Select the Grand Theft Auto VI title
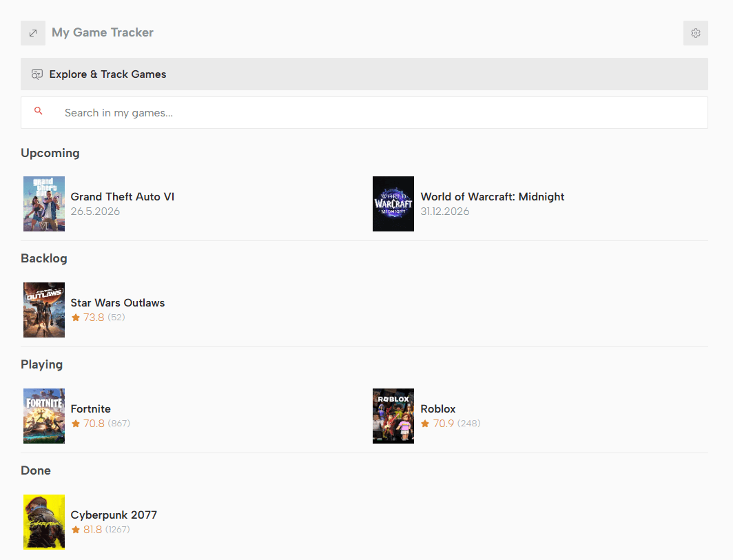Image resolution: width=733 pixels, height=560 pixels. [123, 197]
